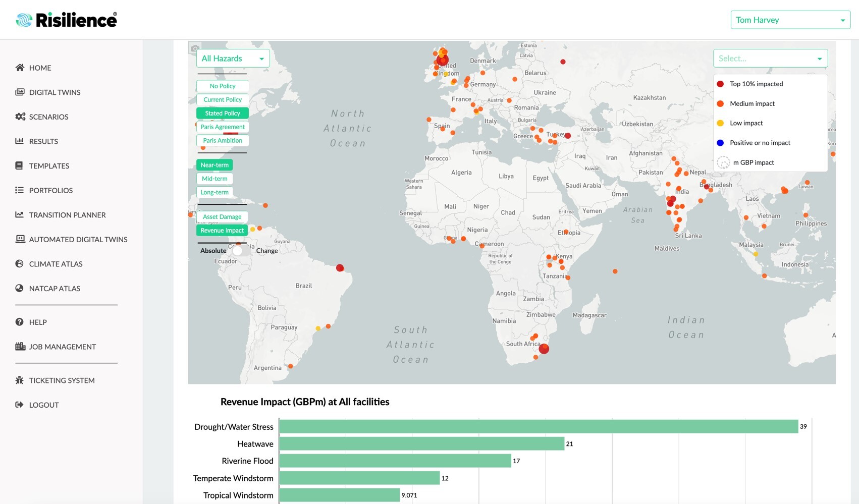Open the All Hazards dropdown
The width and height of the screenshot is (859, 504).
[x=233, y=58]
